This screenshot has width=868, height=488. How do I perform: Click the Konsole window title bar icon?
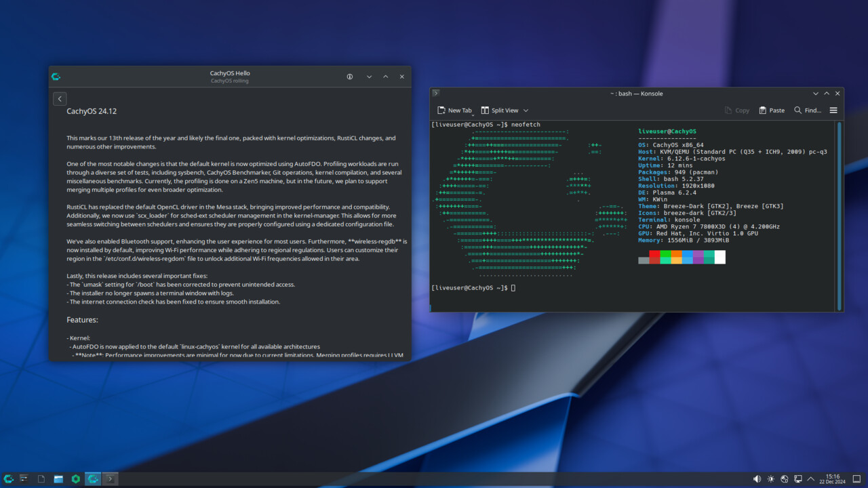pyautogui.click(x=436, y=94)
